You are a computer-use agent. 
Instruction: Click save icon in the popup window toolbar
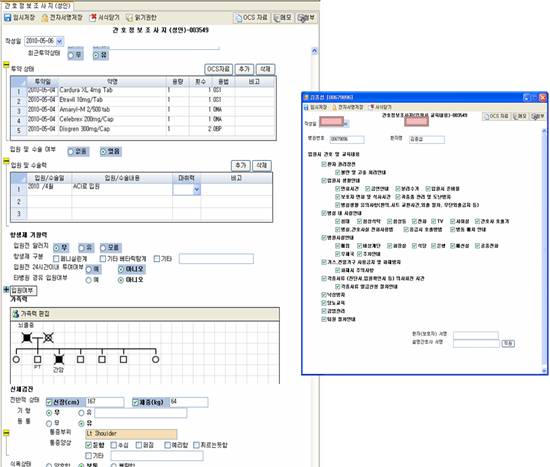click(306, 107)
